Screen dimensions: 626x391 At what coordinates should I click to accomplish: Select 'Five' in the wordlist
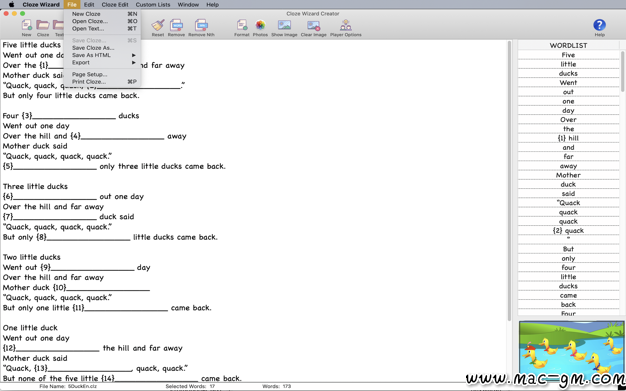[568, 55]
